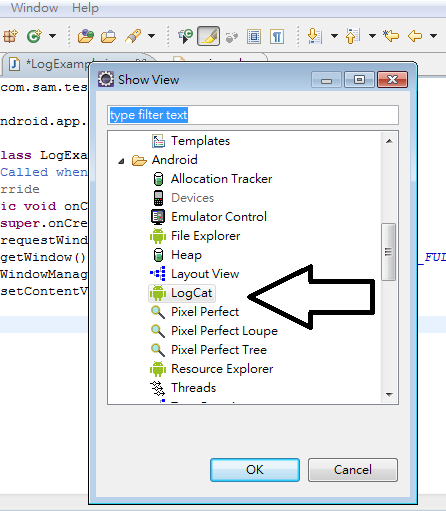Click the Allocation Tracker cylinder icon

pos(158,179)
